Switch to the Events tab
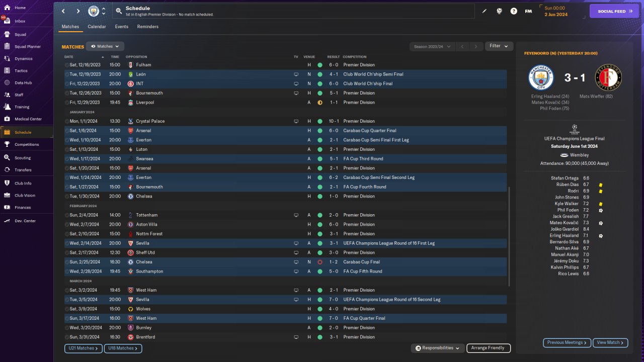This screenshot has height=362, width=644. pos(121,27)
